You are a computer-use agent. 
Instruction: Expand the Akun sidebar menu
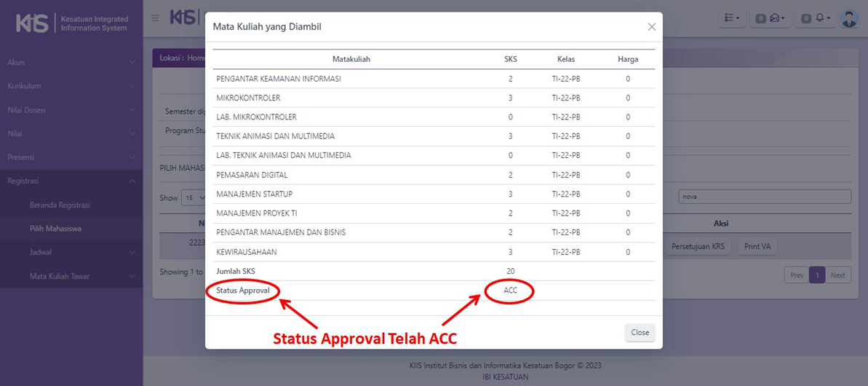tap(71, 63)
